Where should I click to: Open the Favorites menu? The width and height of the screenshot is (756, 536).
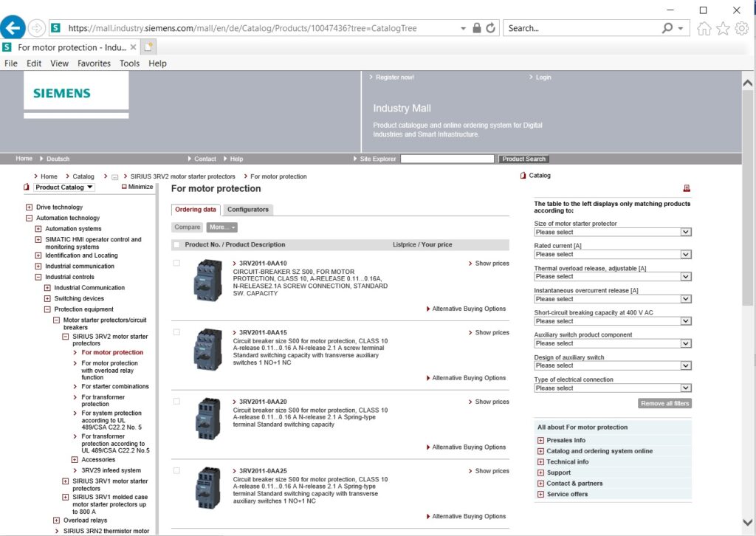point(94,63)
